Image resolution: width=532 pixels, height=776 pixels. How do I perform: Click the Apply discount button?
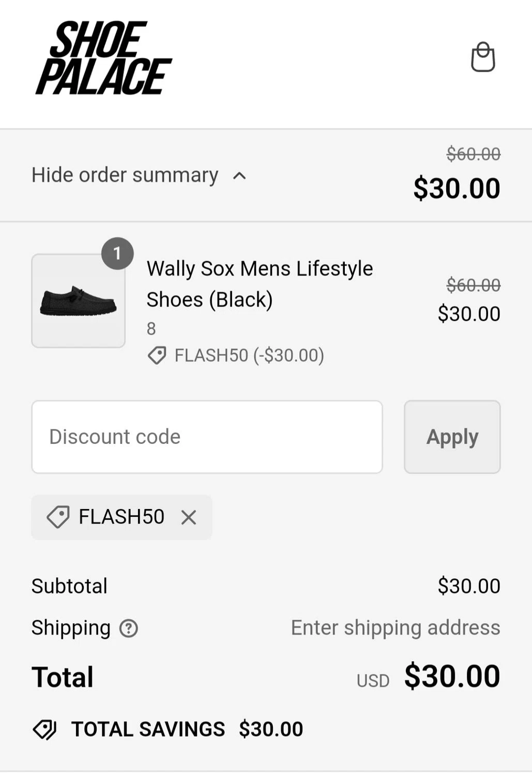tap(452, 437)
